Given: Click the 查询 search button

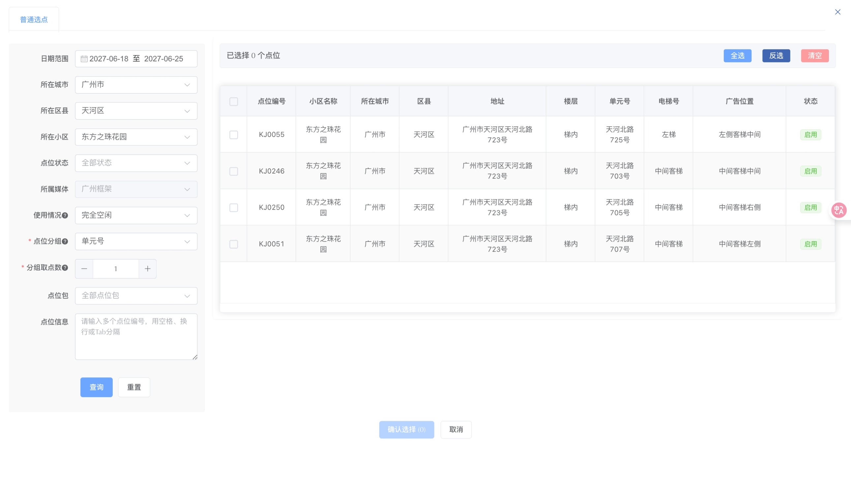Looking at the screenshot, I should coord(96,387).
